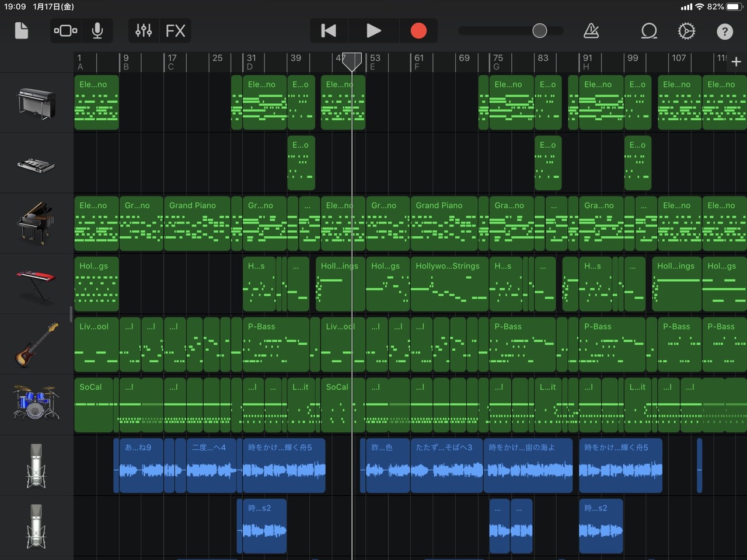Select the synthesizer keyboard track icon
The width and height of the screenshot is (747, 560).
coord(36,164)
